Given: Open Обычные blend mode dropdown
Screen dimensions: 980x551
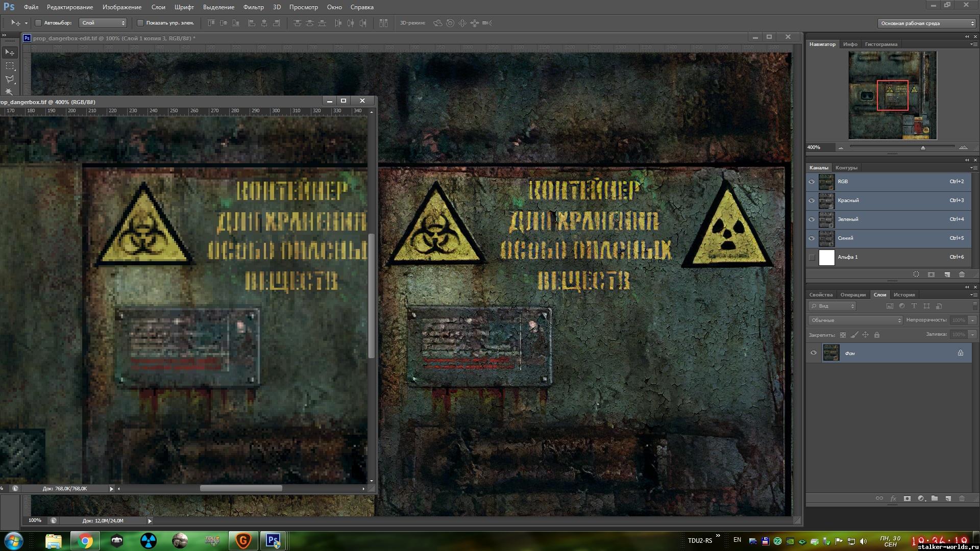Looking at the screenshot, I should click(855, 320).
